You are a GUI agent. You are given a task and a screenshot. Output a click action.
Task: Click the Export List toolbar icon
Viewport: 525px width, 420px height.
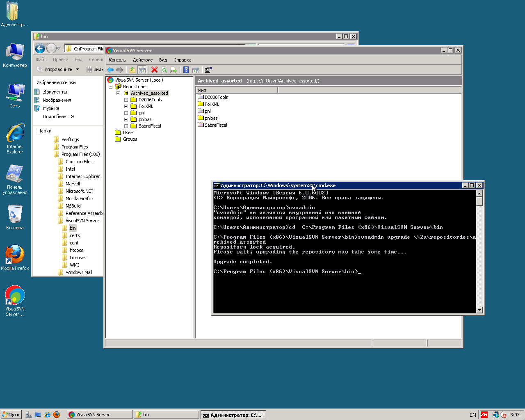(173, 70)
